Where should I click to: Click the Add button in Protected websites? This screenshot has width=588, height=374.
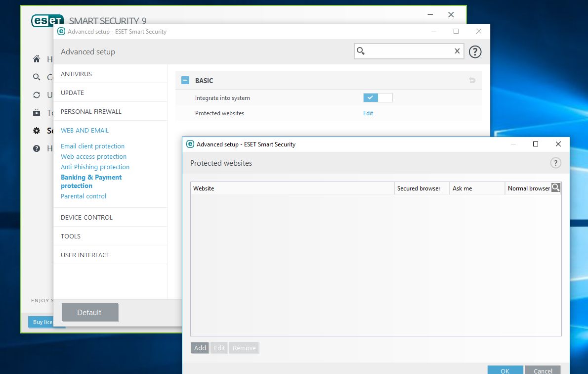click(x=200, y=348)
